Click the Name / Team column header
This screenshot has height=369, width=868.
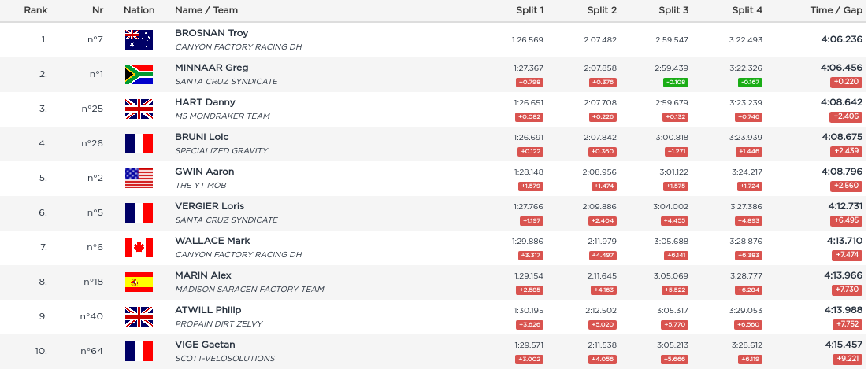click(x=206, y=10)
